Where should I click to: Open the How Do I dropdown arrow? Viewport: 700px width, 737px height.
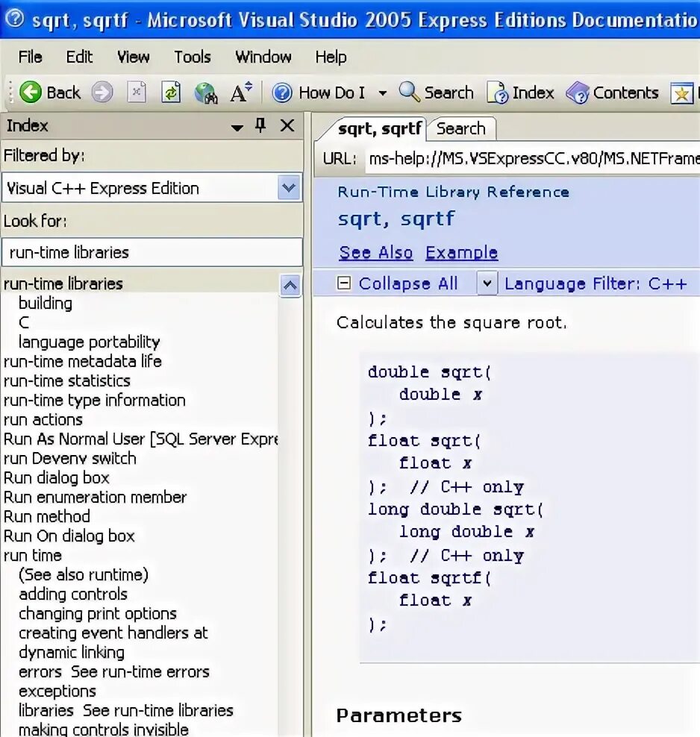(383, 93)
